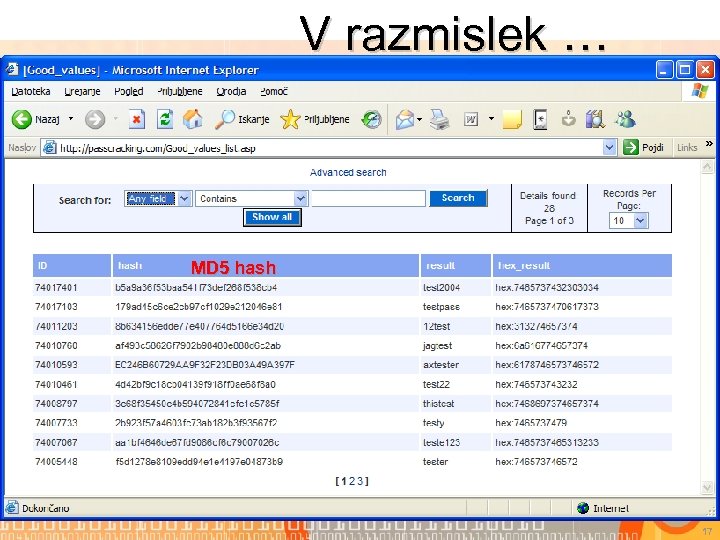
Task: Click the Links toolbar label
Action: (687, 147)
